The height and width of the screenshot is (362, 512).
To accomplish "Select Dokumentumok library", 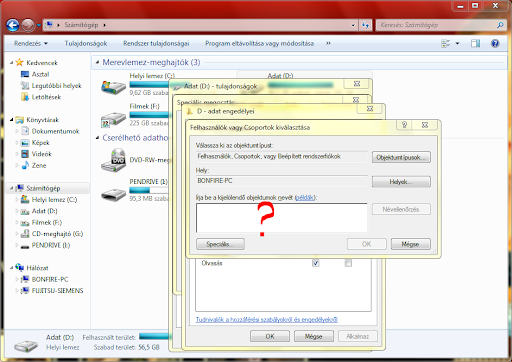I will point(55,131).
